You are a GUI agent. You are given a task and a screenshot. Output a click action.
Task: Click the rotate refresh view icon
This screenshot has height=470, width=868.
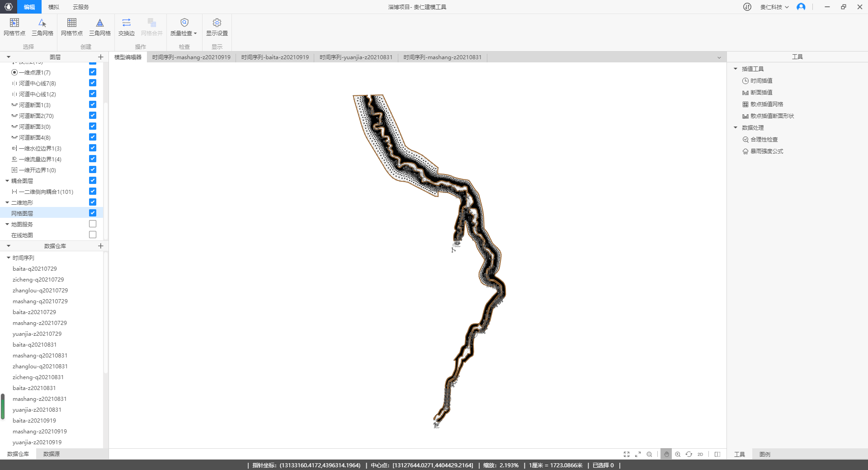[689, 454]
